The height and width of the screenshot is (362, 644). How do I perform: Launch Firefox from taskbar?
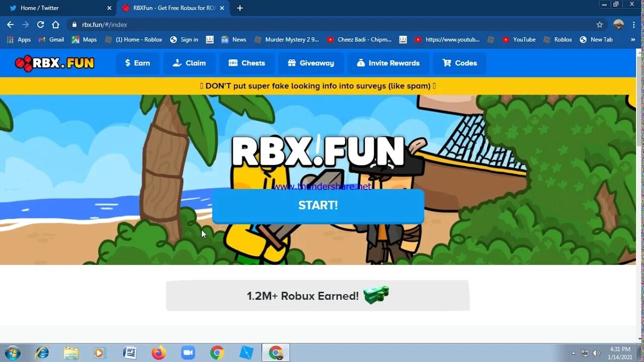[158, 353]
